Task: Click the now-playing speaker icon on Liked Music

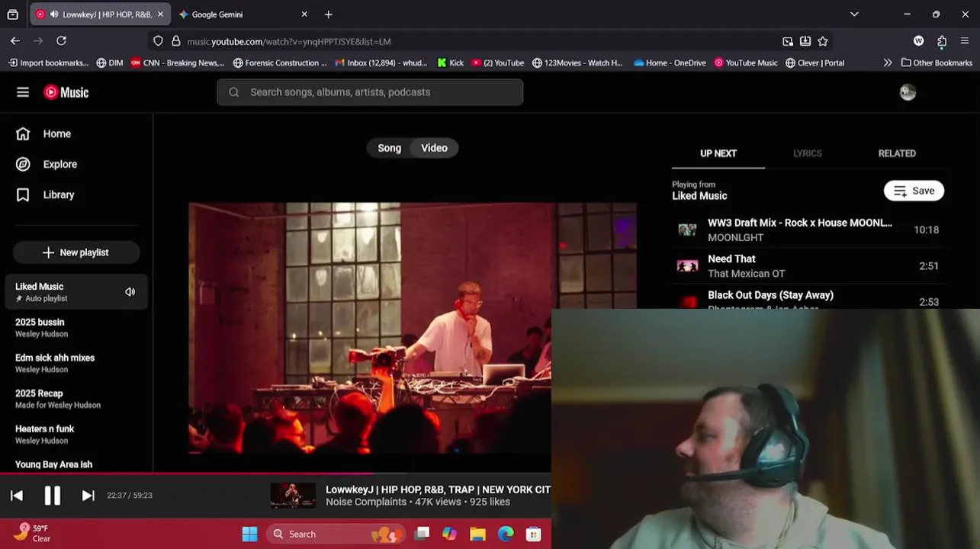Action: (130, 292)
